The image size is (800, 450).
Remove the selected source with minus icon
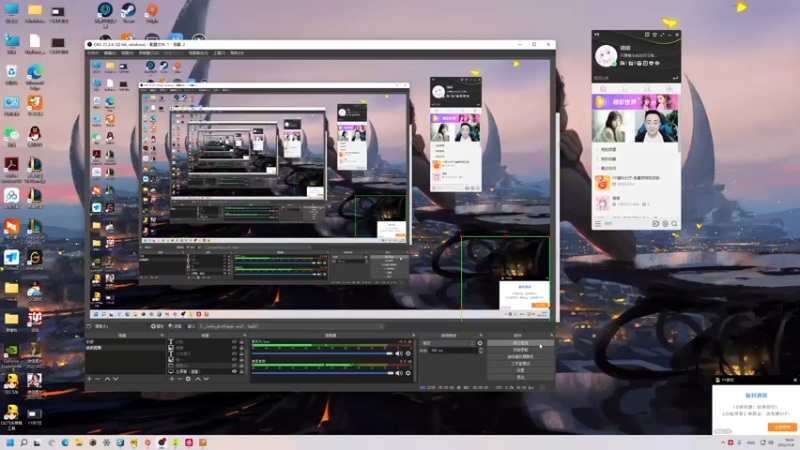pos(180,379)
